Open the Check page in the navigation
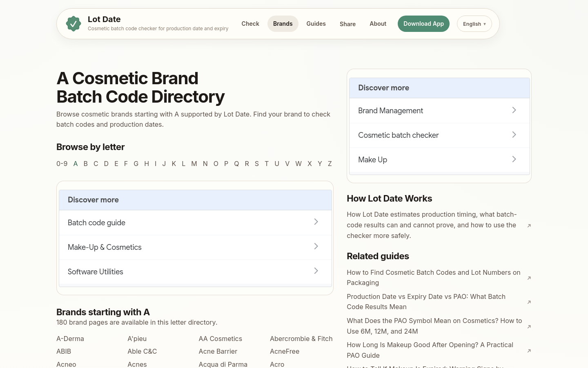Screen dimensions: 588x368 pyautogui.click(x=250, y=24)
